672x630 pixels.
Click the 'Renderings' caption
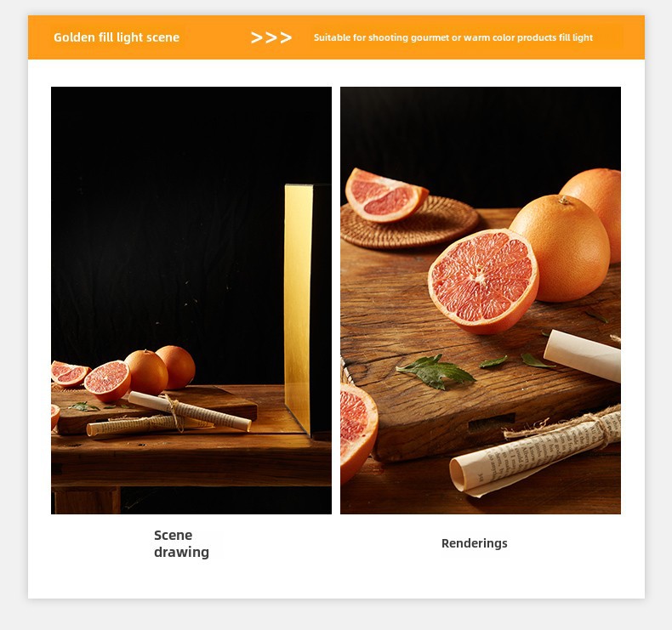tap(474, 543)
